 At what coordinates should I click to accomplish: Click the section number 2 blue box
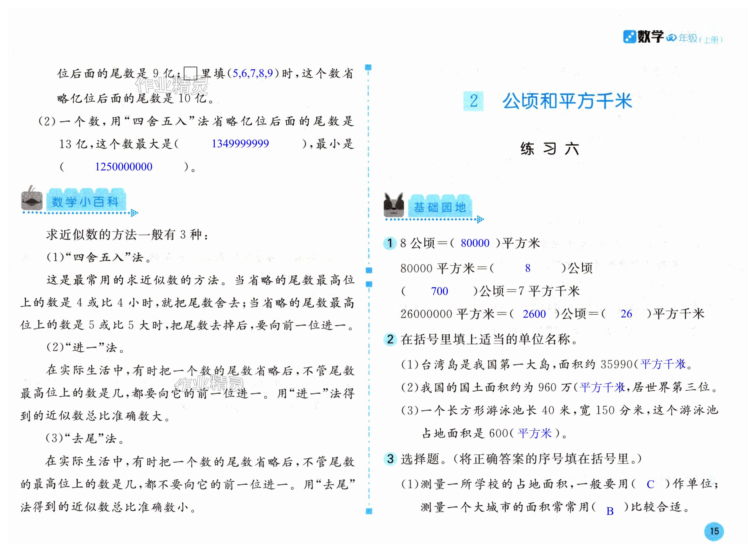(x=473, y=101)
